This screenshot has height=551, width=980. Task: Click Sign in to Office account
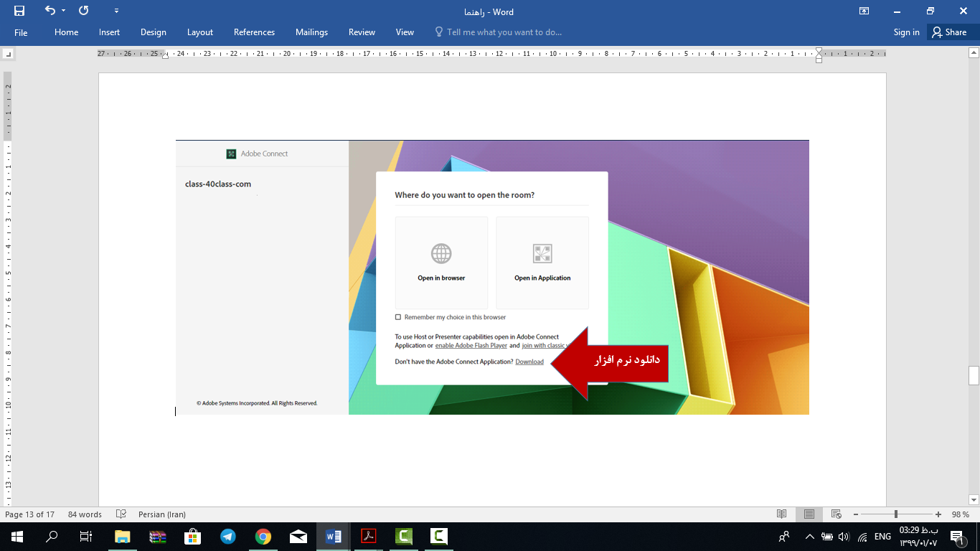pyautogui.click(x=906, y=32)
